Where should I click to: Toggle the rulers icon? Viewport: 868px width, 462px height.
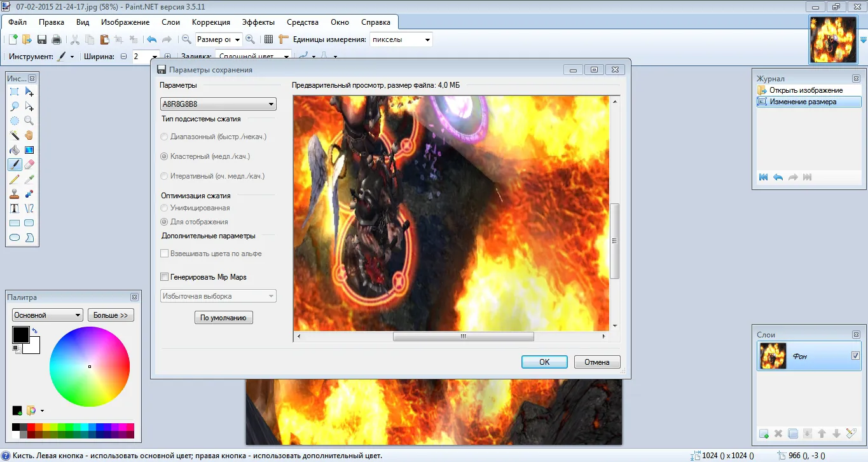click(x=284, y=39)
